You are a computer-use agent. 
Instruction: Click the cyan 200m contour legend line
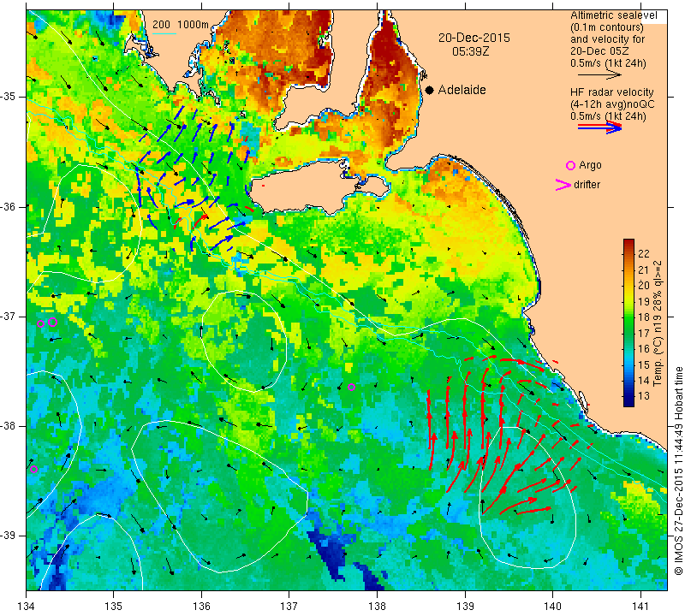[164, 33]
